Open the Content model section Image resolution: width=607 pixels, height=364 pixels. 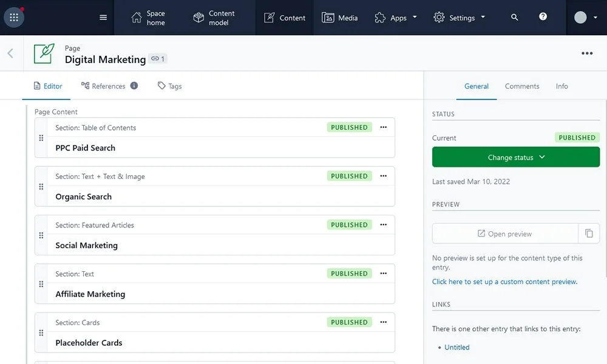pos(214,18)
